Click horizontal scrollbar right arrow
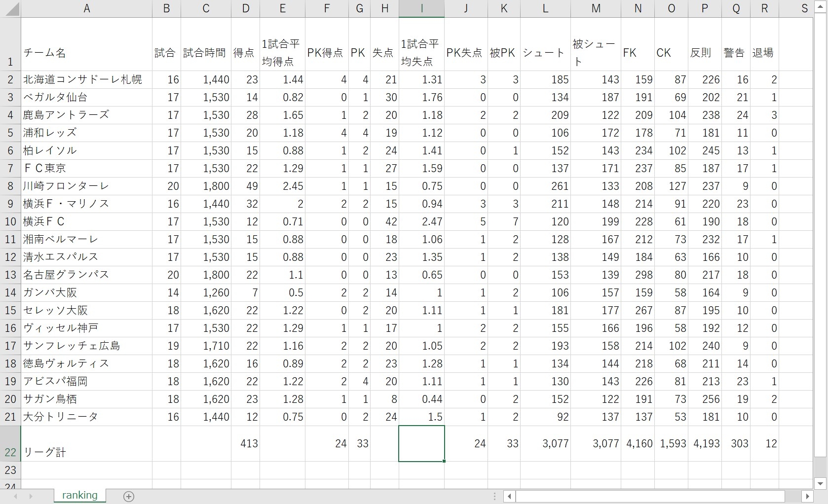828x504 pixels. (x=807, y=496)
